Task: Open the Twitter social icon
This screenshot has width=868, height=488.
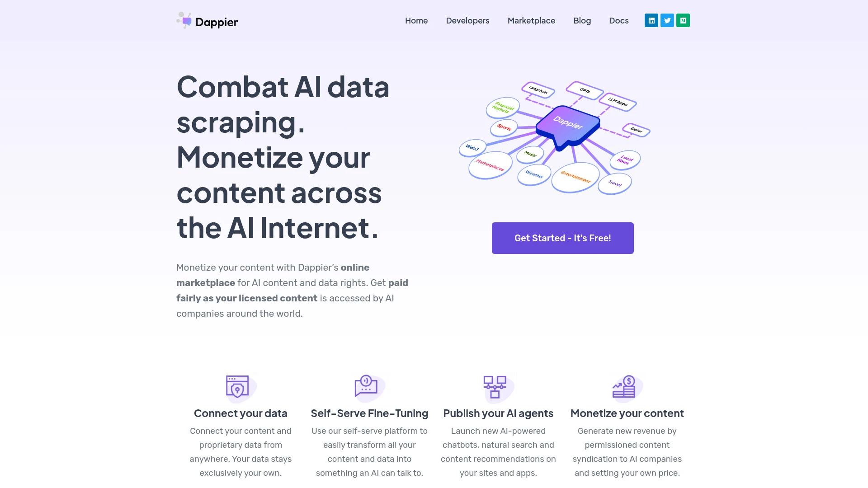Action: click(667, 20)
